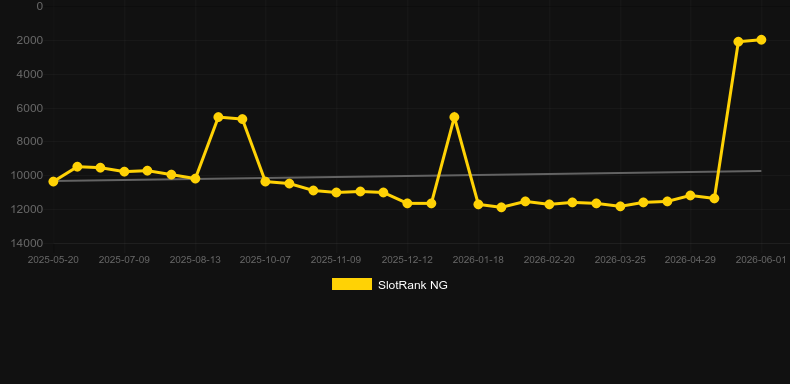Image resolution: width=790 pixels, height=384 pixels.
Task: Select the data point above 2025-10-07
Action: pyautogui.click(x=266, y=181)
